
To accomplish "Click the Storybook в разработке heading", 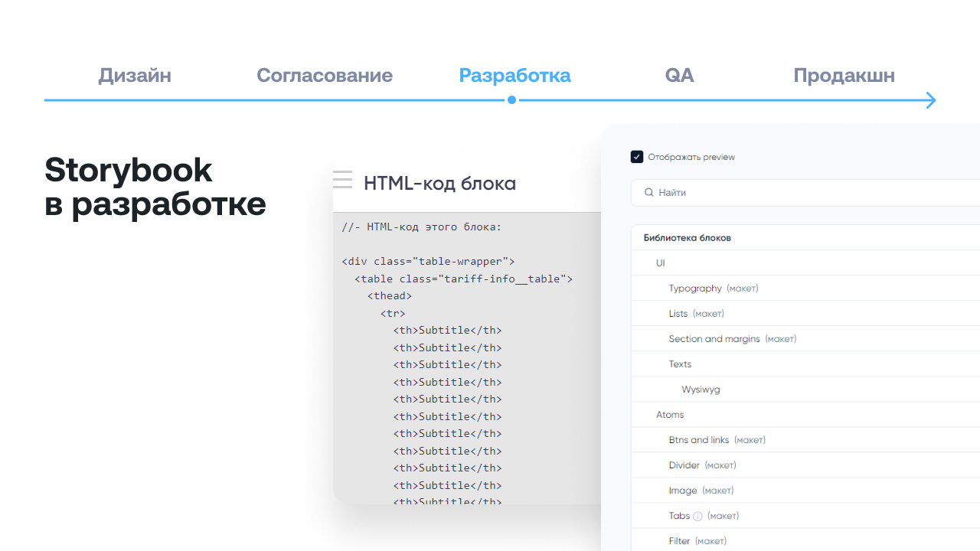I will [x=155, y=187].
